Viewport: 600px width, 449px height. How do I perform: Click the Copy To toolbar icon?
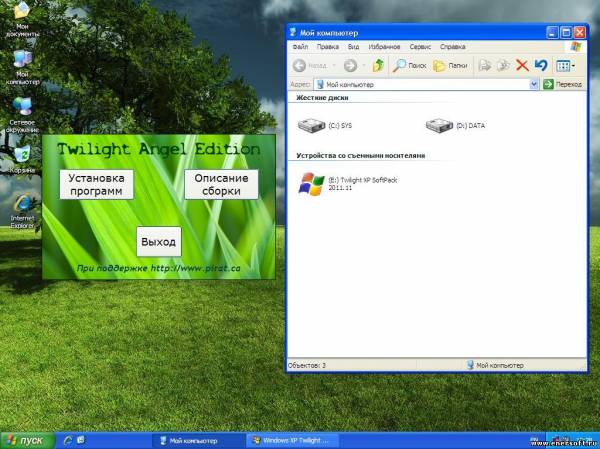point(503,65)
